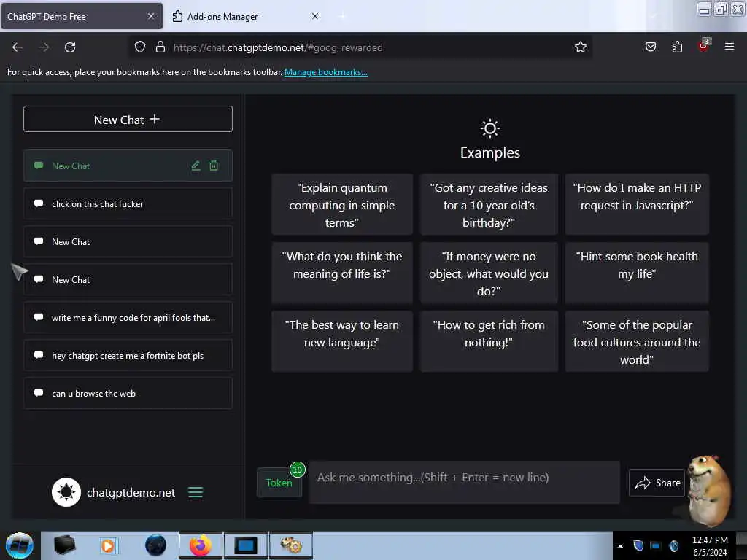Open the Windows Start orb

click(x=20, y=545)
